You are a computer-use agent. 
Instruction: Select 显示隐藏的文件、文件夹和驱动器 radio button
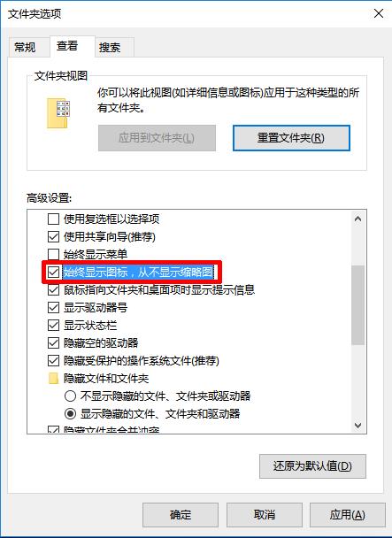click(x=70, y=414)
